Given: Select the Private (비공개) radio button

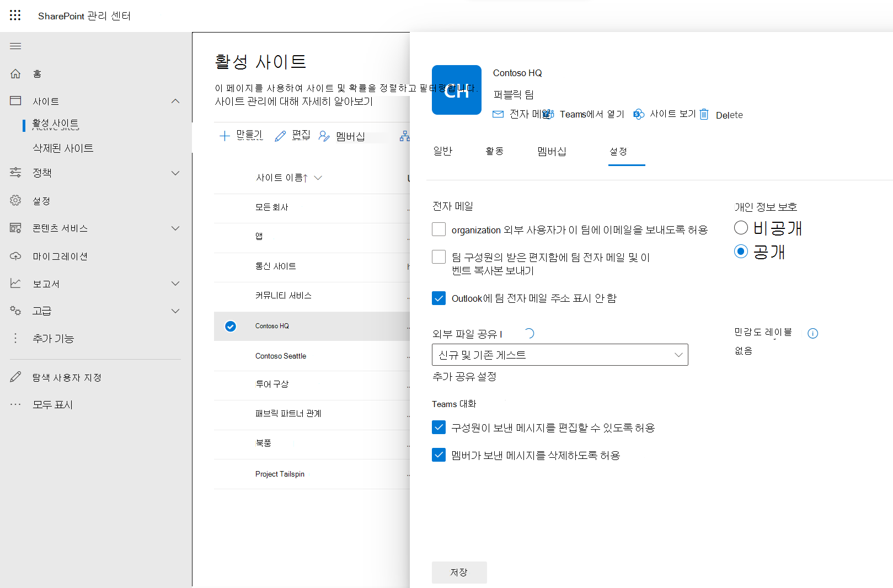Looking at the screenshot, I should coord(741,227).
